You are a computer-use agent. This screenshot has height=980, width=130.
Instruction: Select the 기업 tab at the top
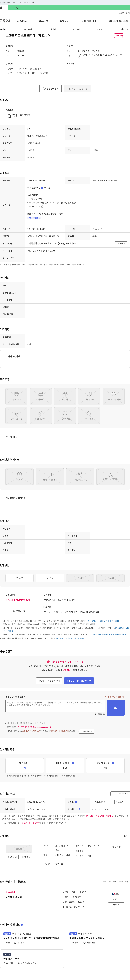pyautogui.click(x=16, y=8)
